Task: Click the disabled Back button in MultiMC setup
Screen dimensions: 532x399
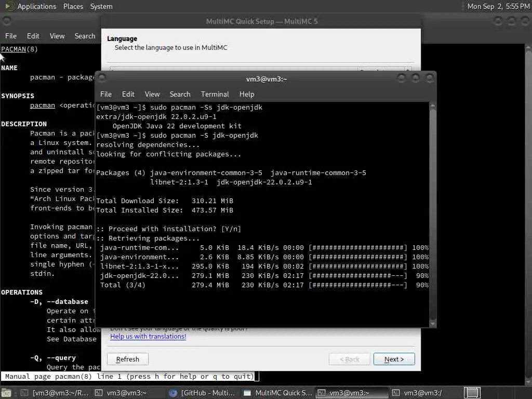Action: [x=350, y=359]
